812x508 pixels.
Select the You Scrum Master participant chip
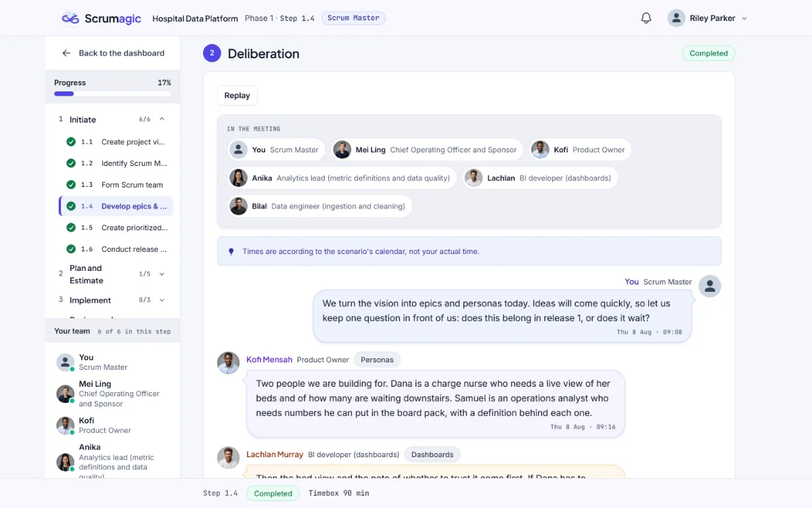(x=277, y=150)
